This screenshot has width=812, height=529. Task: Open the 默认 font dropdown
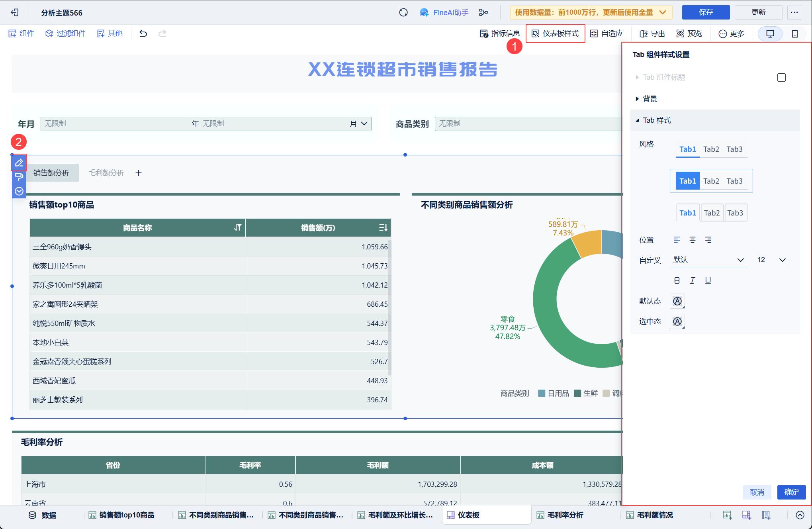(708, 260)
